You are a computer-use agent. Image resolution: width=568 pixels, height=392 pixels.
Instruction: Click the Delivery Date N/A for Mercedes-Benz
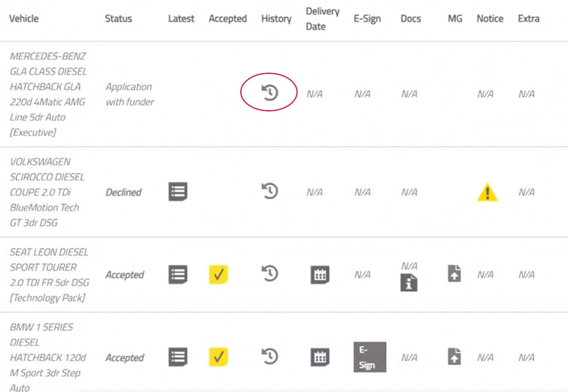point(315,94)
